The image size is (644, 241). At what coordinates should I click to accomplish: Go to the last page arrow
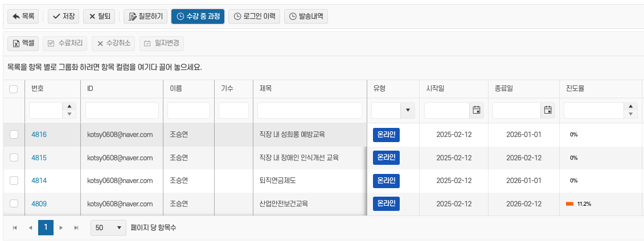point(76,228)
